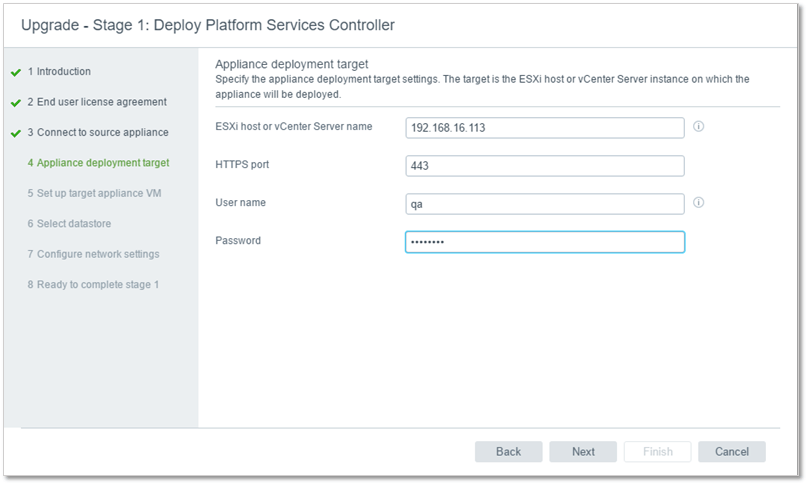This screenshot has width=808, height=485.
Task: Click checkmark next to End user license agreement
Action: click(x=16, y=103)
